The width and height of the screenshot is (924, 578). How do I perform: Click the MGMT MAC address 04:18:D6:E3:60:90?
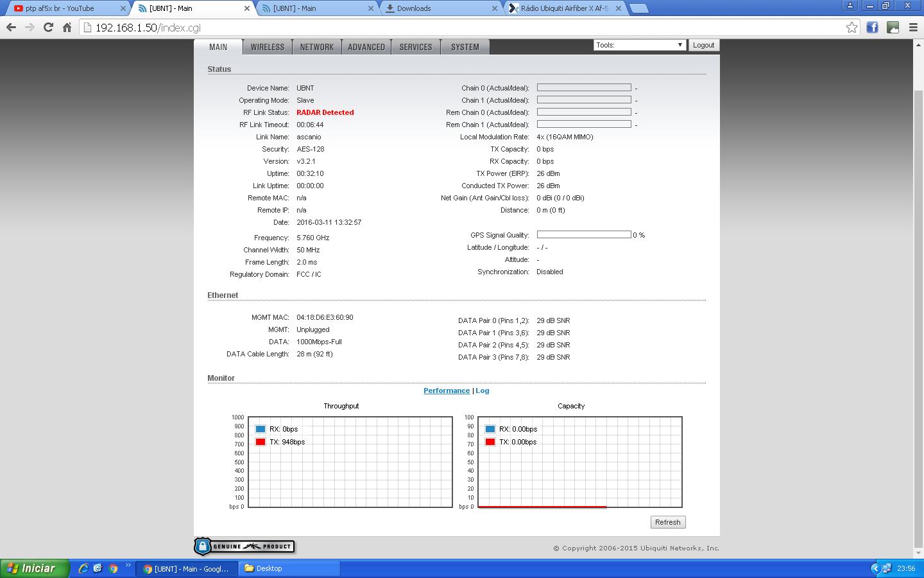325,317
